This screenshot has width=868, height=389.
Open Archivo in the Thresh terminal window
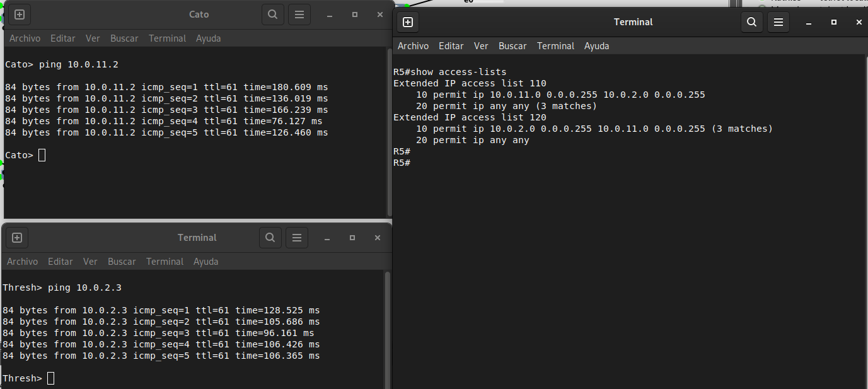[x=22, y=262]
